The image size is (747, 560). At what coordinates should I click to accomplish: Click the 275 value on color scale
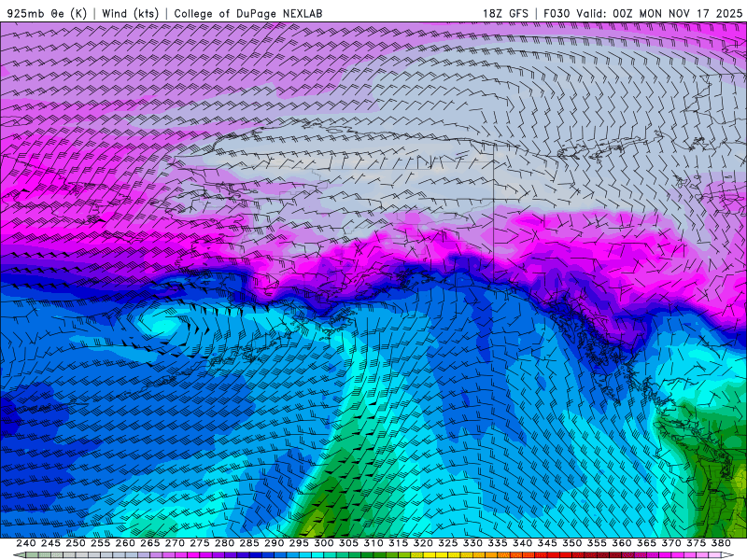point(199,543)
